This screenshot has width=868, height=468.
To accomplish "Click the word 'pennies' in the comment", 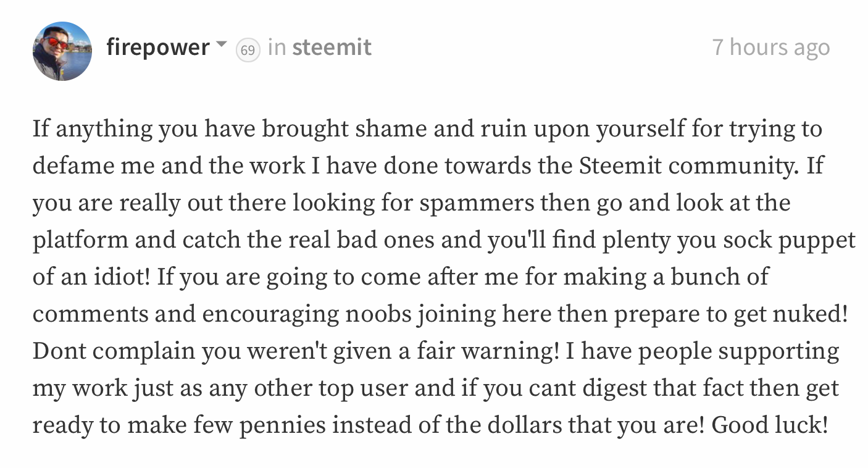I will [283, 426].
